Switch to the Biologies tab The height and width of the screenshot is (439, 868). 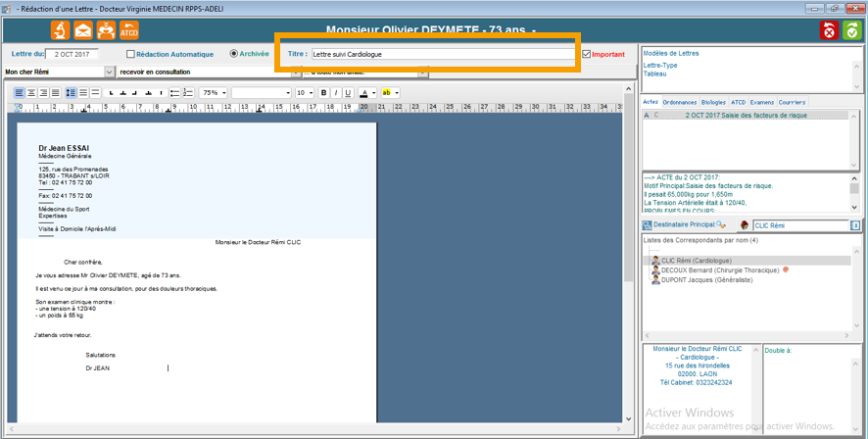coord(713,102)
